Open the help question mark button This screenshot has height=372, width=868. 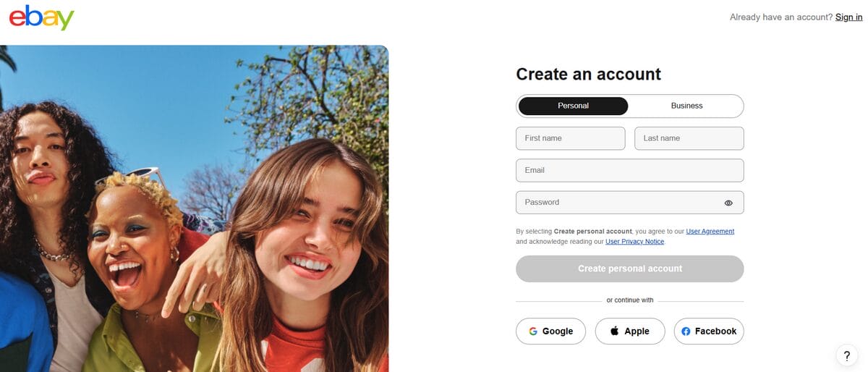(x=846, y=355)
